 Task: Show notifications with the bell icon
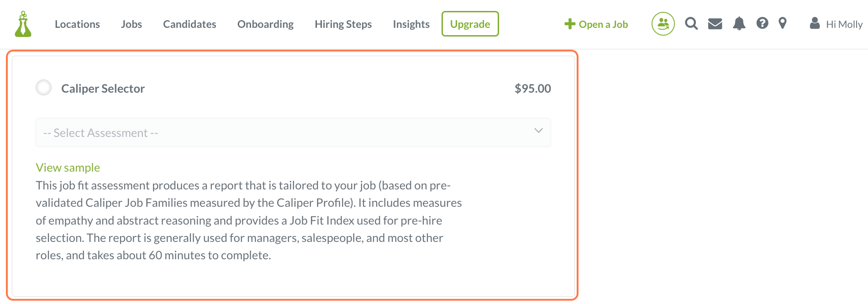click(739, 24)
